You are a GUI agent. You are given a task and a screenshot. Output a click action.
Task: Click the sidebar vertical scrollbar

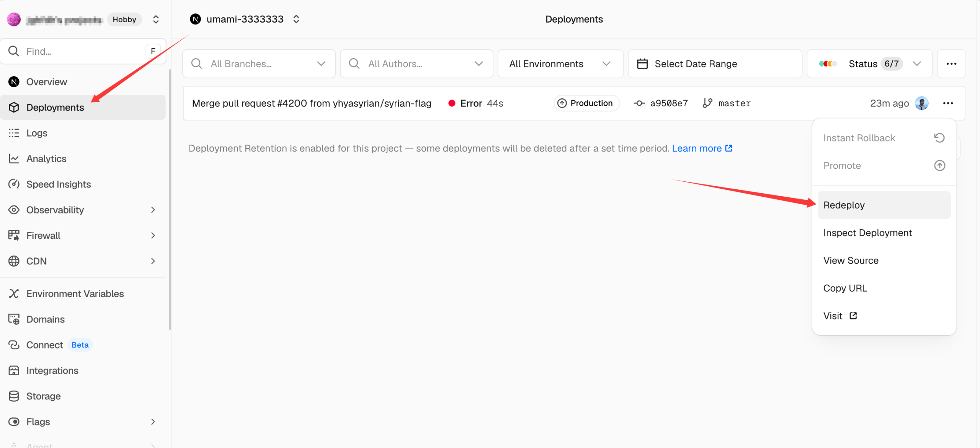pos(170,199)
